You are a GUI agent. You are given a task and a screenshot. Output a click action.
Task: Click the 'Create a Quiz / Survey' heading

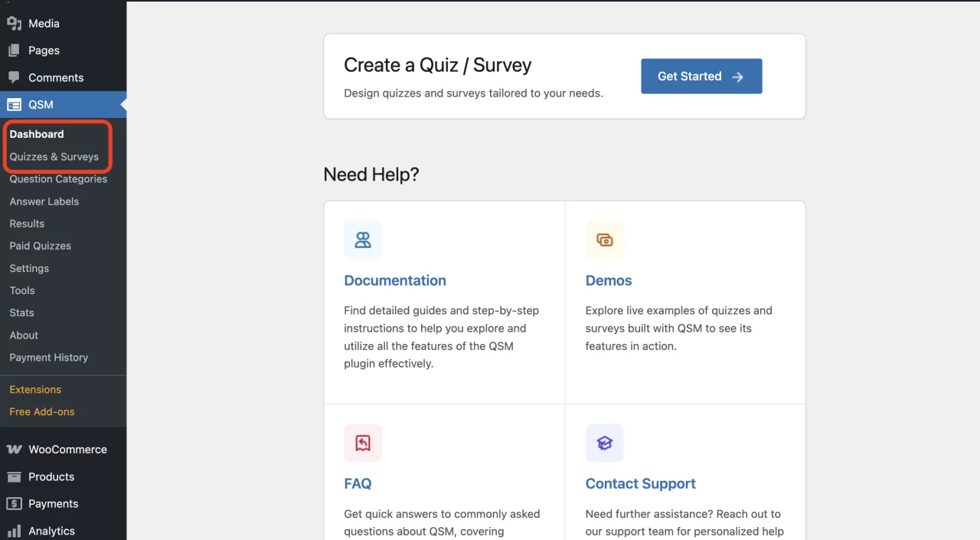coord(438,65)
